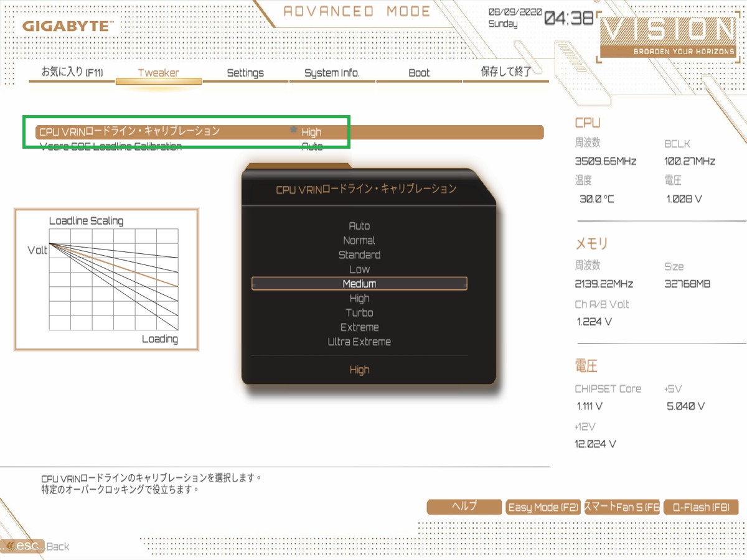Select the Extreme option above Ultra Extreme
Image resolution: width=747 pixels, height=560 pixels.
(x=359, y=327)
